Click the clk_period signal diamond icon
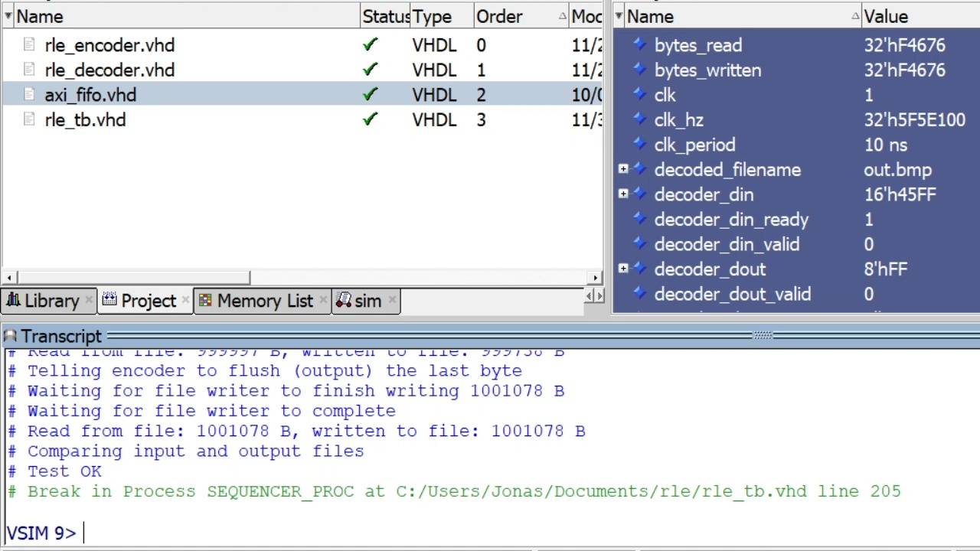 click(639, 145)
